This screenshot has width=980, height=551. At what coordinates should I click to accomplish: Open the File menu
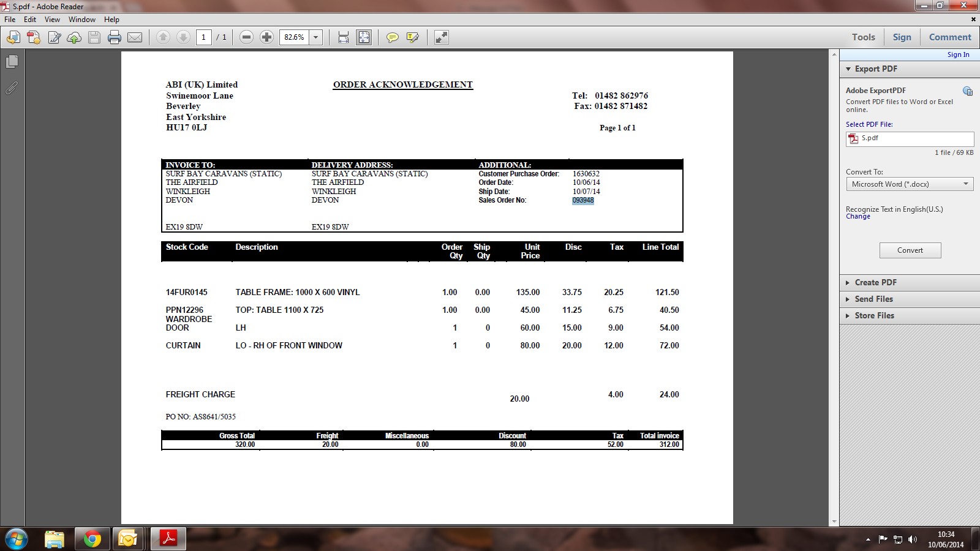click(10, 20)
